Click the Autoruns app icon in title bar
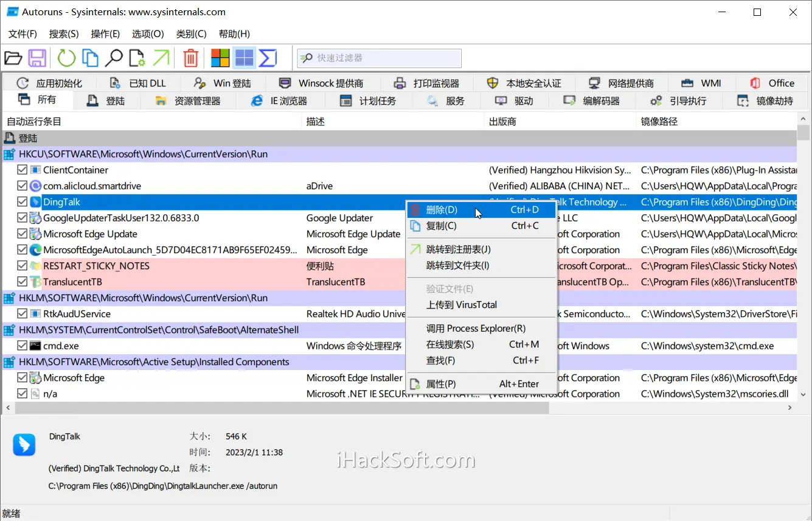 12,12
